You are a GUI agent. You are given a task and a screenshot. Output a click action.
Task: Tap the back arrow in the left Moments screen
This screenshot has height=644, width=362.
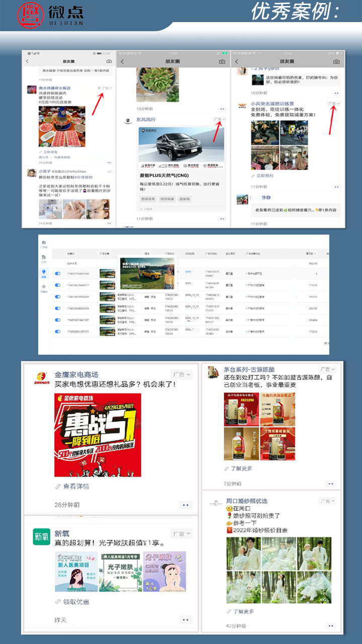[x=27, y=61]
